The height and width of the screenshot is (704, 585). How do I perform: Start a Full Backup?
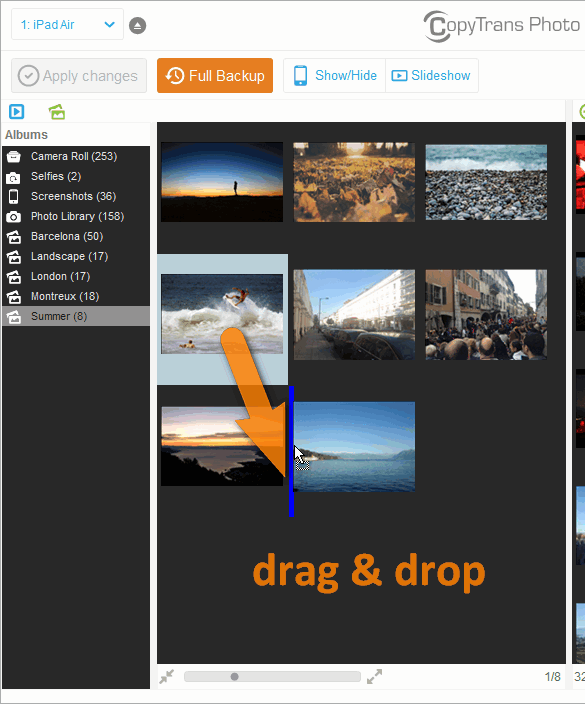pos(215,75)
